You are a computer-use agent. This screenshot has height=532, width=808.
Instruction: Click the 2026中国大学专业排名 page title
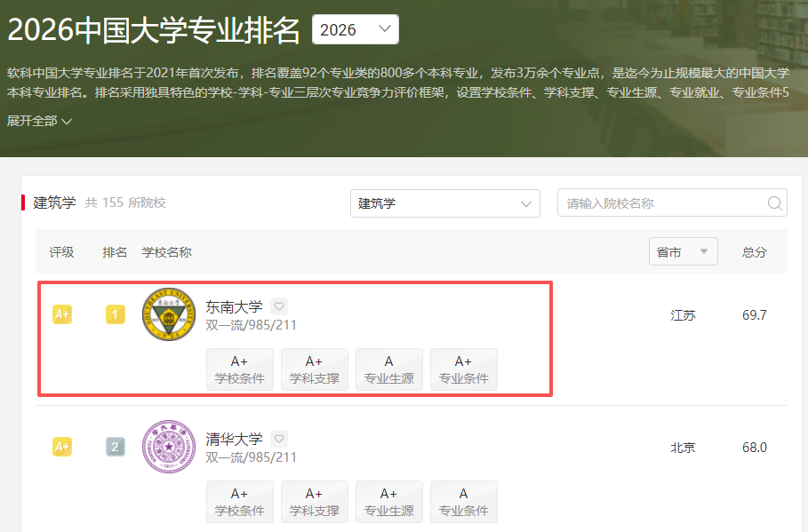point(154,29)
